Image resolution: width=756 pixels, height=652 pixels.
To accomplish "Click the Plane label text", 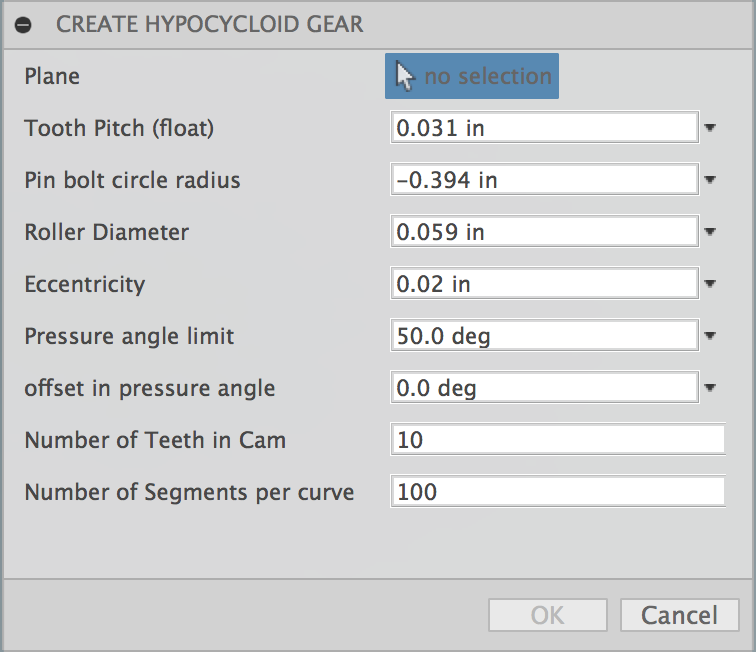I will click(52, 76).
